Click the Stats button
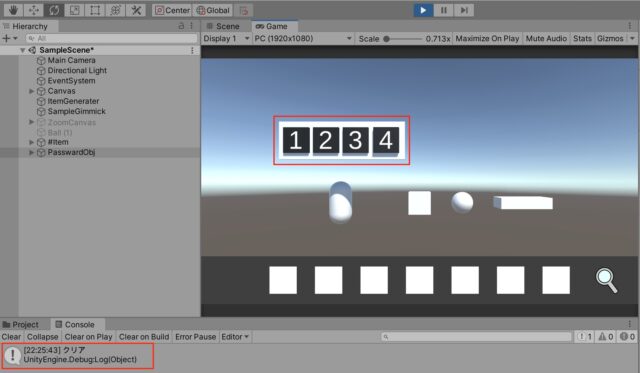 point(582,39)
